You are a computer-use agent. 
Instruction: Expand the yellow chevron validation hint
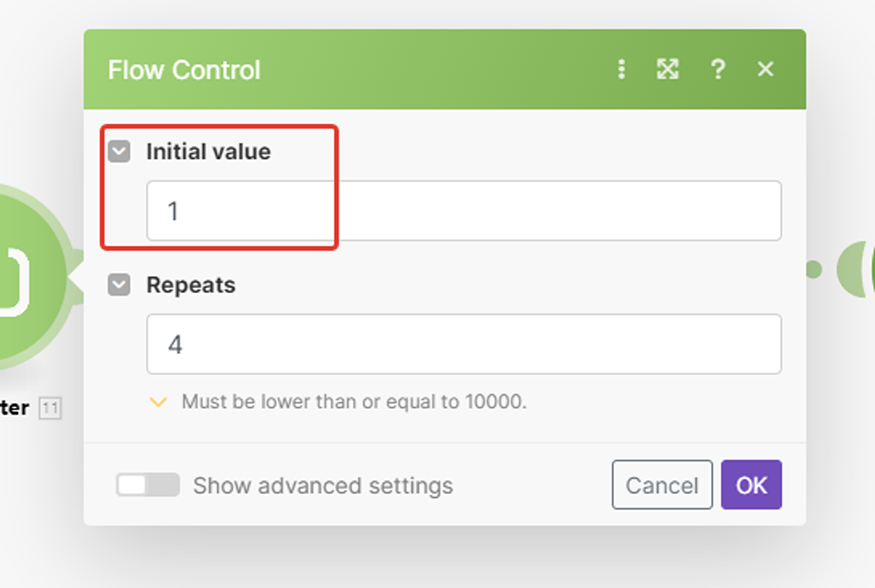[x=158, y=402]
